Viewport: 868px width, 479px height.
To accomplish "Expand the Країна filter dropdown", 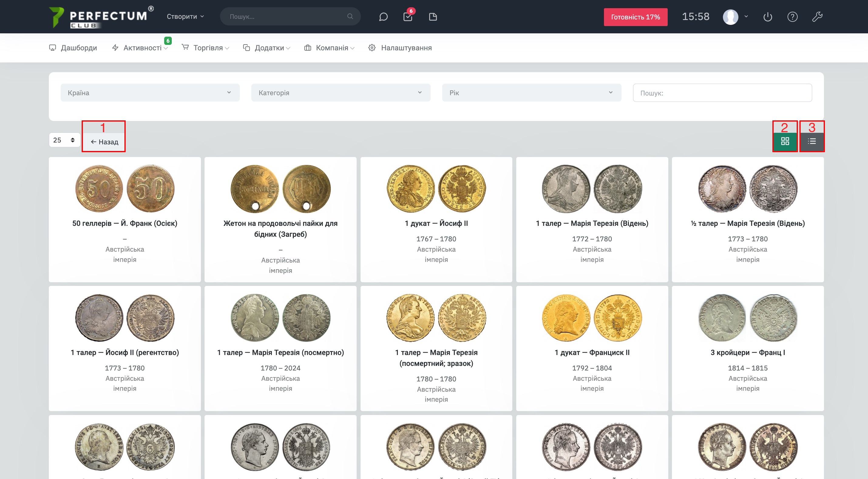I will [x=150, y=92].
